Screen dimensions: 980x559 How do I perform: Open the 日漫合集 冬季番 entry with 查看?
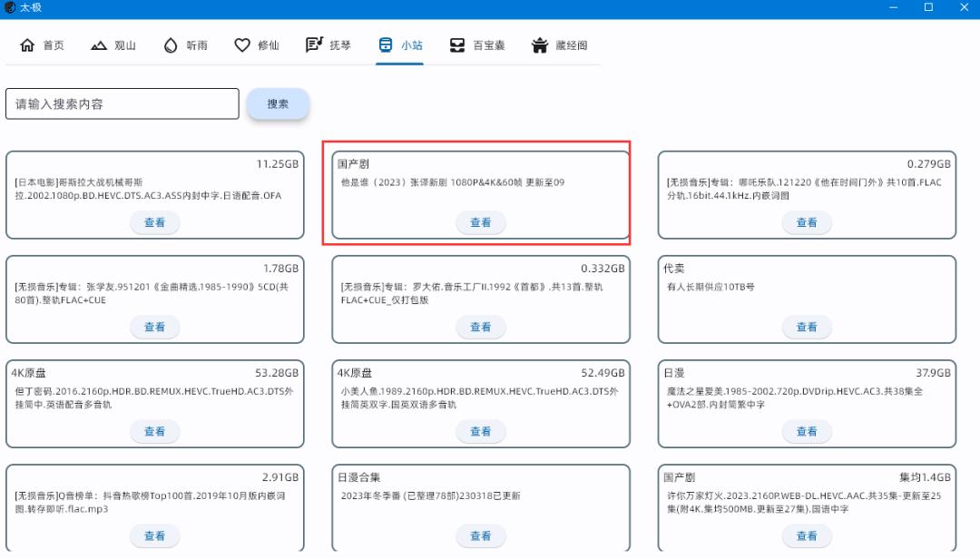click(481, 535)
